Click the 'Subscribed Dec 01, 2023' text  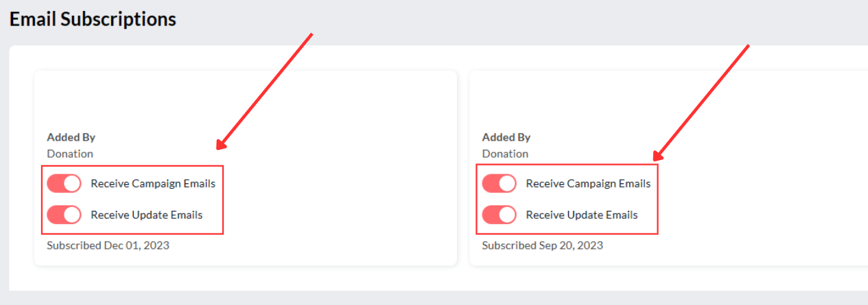click(108, 245)
